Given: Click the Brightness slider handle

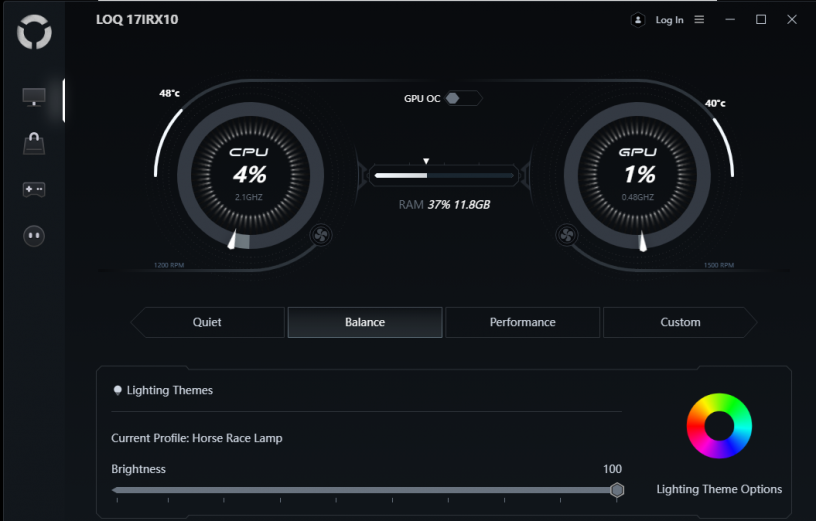Looking at the screenshot, I should (x=617, y=490).
